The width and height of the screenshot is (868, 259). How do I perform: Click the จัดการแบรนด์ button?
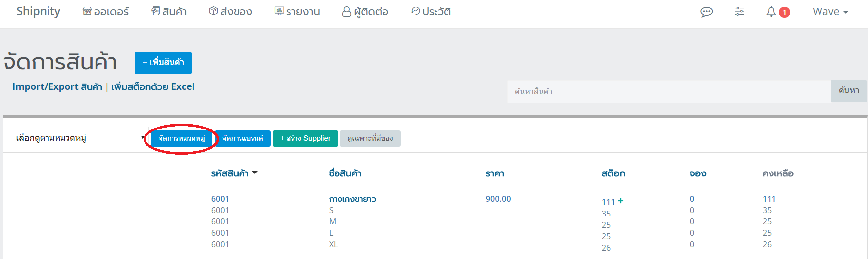(242, 138)
